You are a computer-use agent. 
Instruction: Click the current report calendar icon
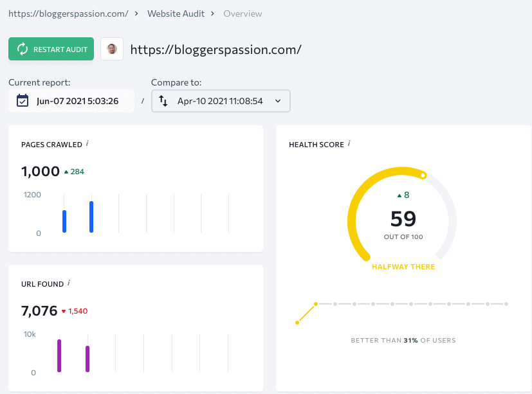tap(23, 101)
